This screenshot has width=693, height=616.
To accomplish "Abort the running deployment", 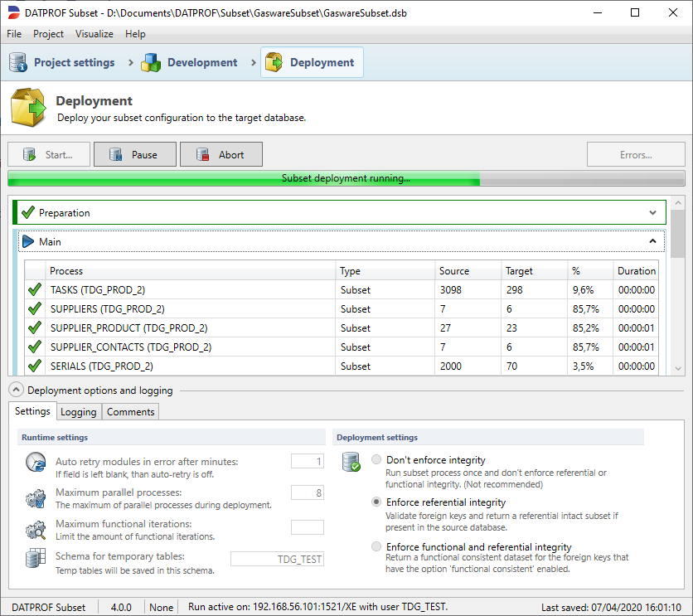I will (x=221, y=155).
